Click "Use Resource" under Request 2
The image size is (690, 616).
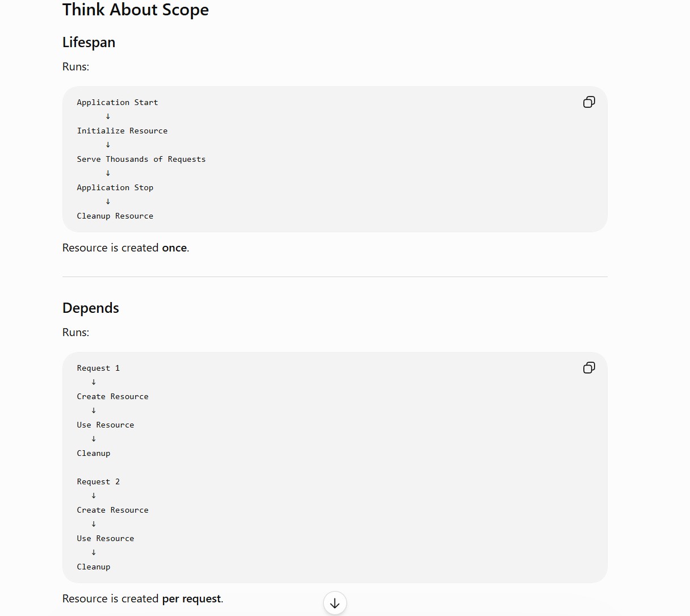pos(106,539)
